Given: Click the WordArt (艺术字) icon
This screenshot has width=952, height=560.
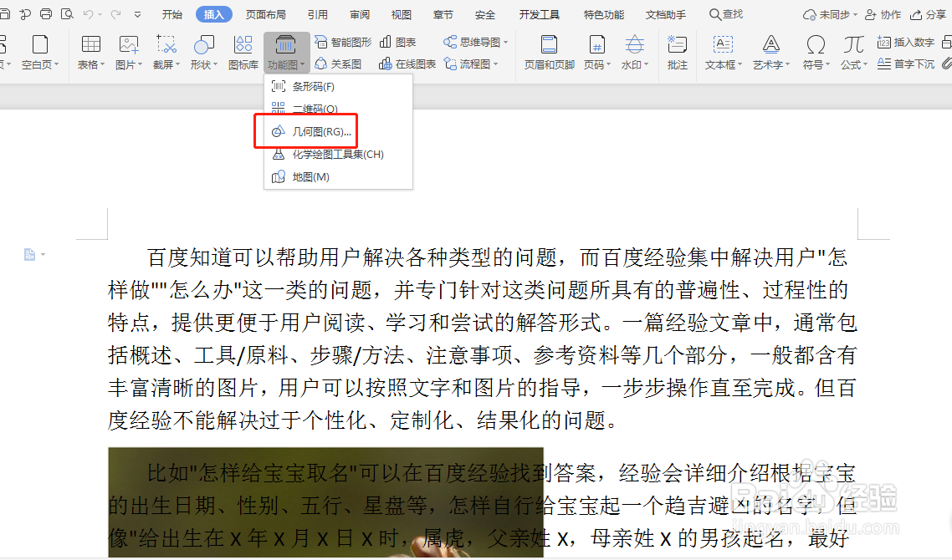Looking at the screenshot, I should click(x=771, y=45).
